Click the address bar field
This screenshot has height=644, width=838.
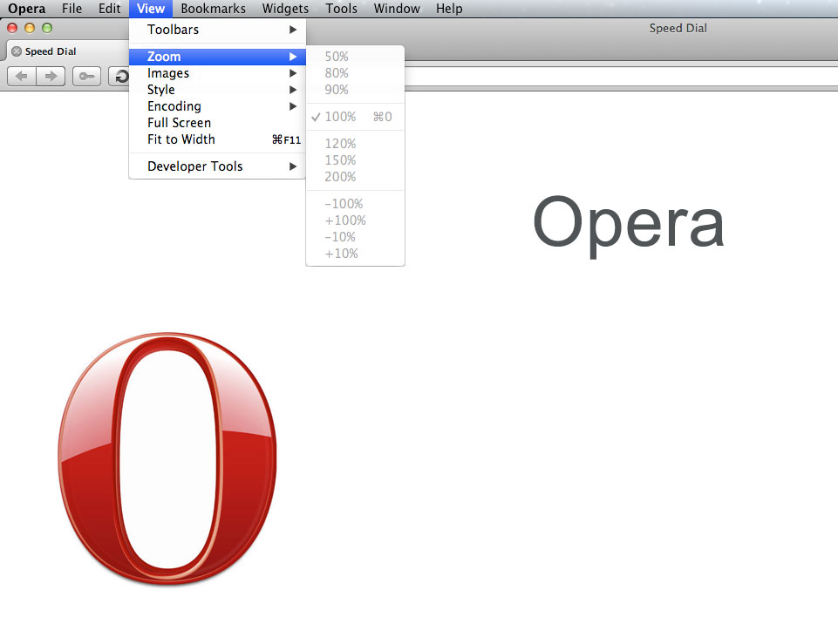[x=620, y=77]
